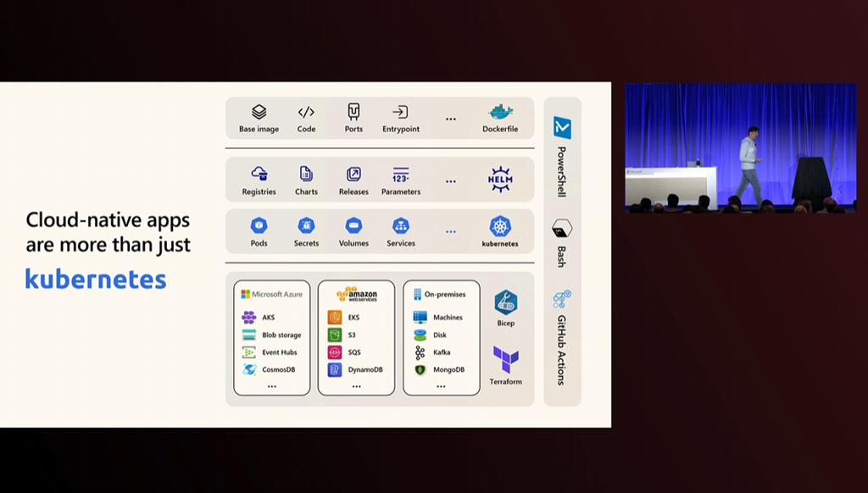
Task: Click the ellipsis in the Helm row
Action: (451, 181)
